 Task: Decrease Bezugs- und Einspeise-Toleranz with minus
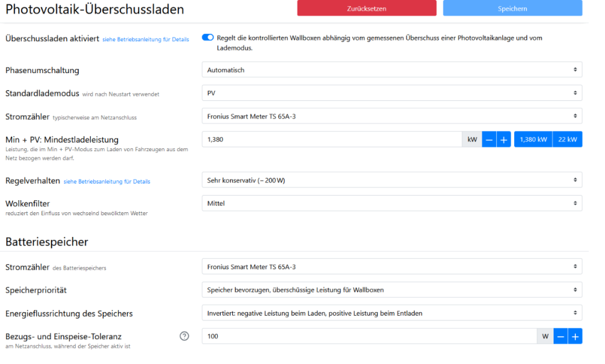[x=560, y=336]
